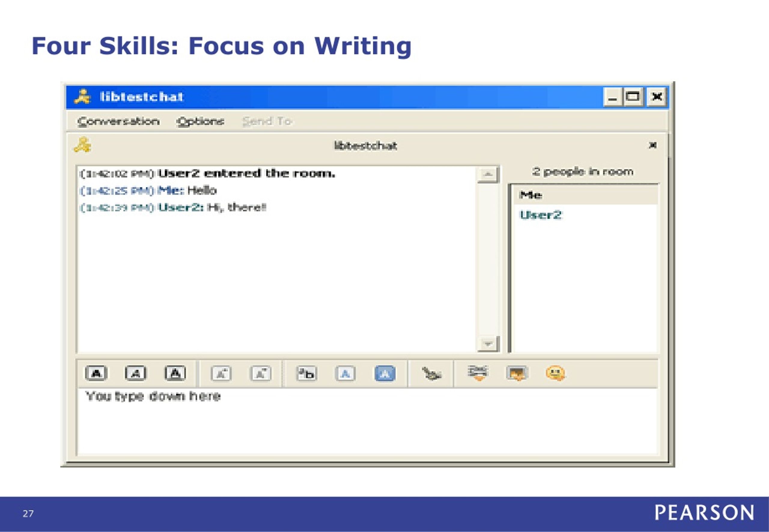The width and height of the screenshot is (769, 532).
Task: Close the libtestchat conversation tab
Action: [653, 145]
